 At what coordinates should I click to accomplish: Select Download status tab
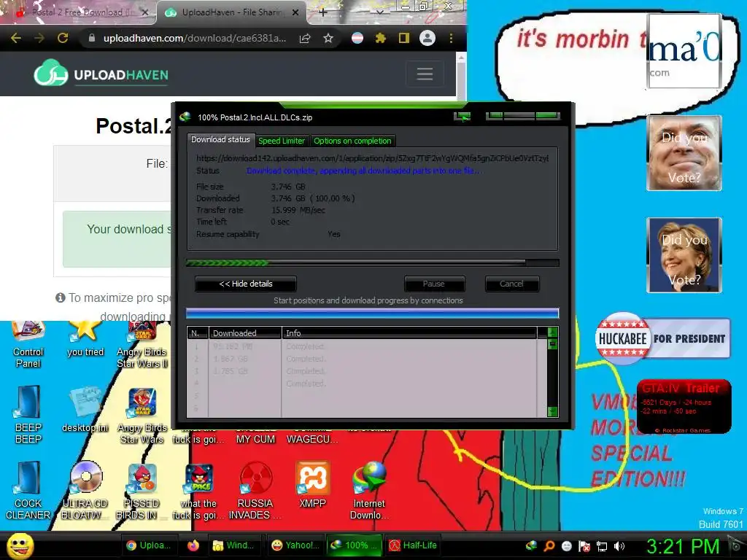click(220, 139)
